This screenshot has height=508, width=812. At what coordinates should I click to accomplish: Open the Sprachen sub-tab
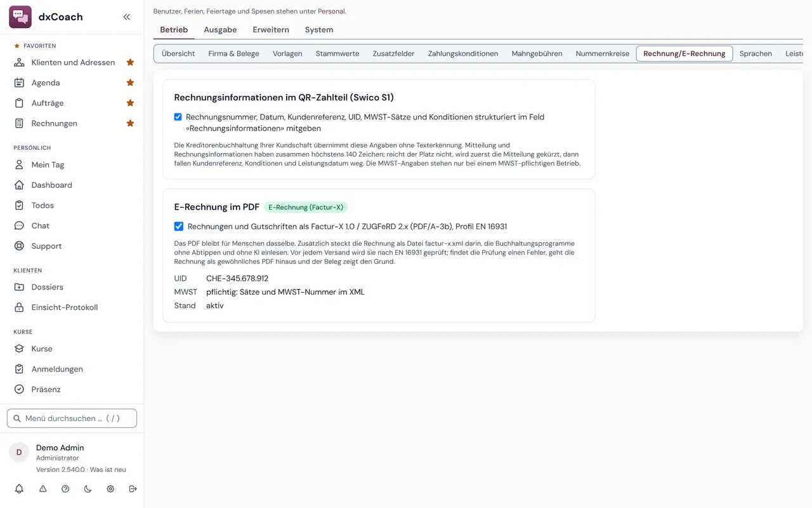[756, 53]
